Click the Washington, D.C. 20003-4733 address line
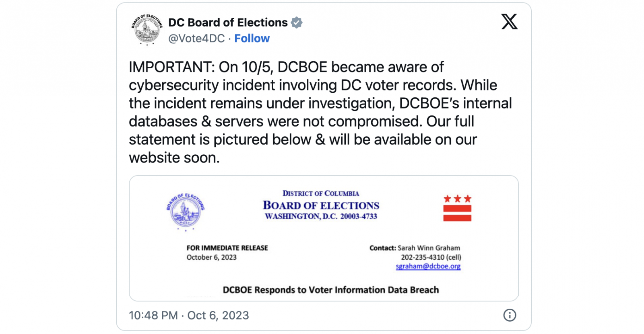 click(x=321, y=217)
